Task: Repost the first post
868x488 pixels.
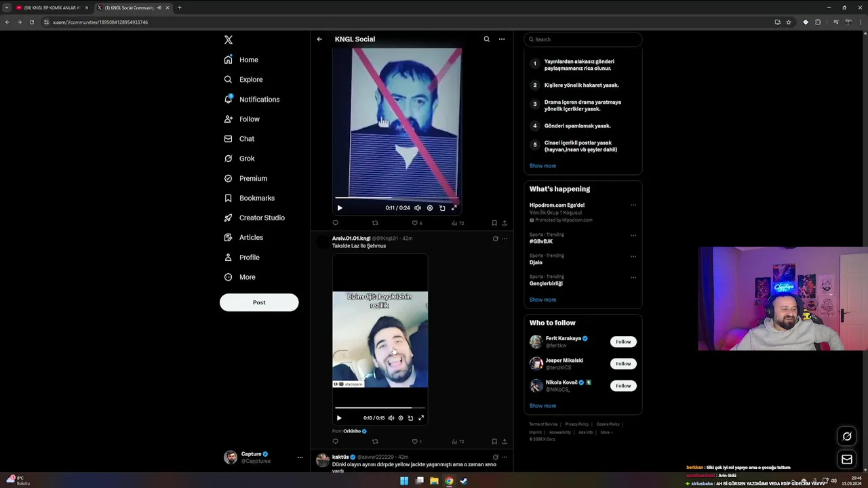Action: 375,223
